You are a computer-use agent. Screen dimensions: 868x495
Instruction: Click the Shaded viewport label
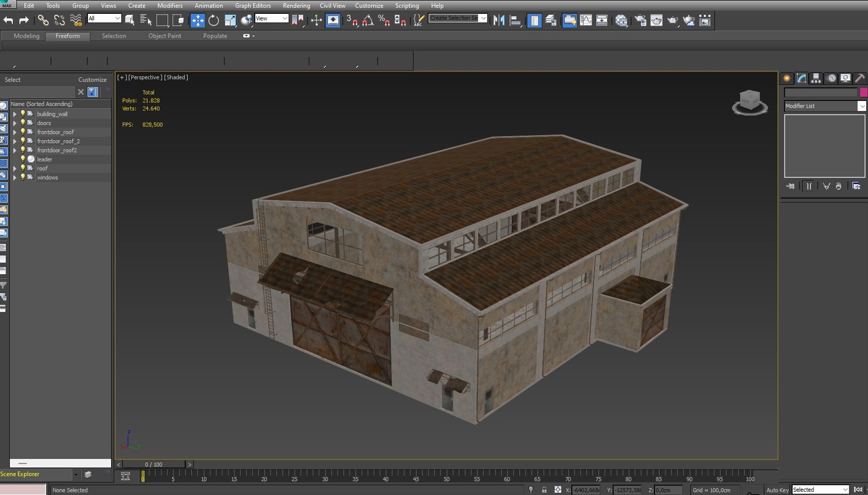click(x=176, y=77)
